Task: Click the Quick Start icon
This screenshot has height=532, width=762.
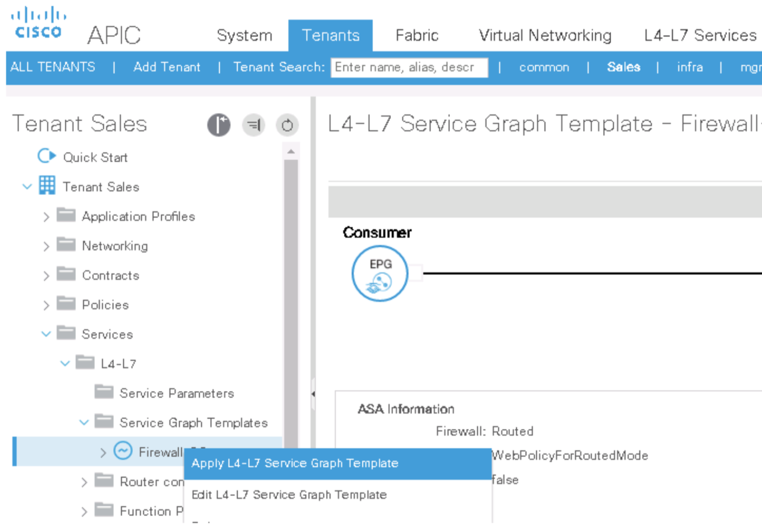Action: (x=46, y=156)
